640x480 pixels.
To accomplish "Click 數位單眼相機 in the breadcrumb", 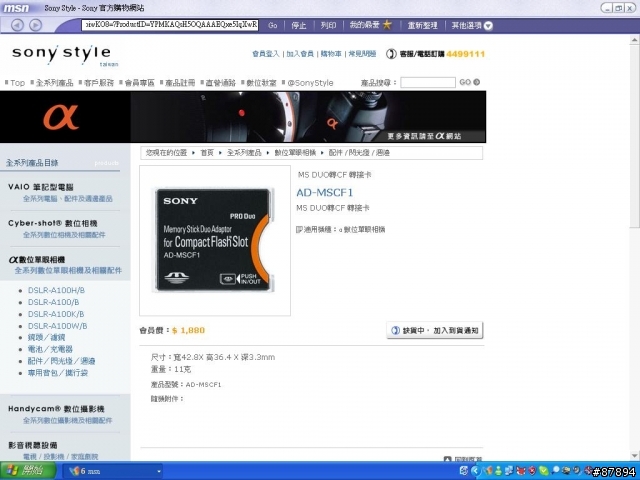I will click(x=295, y=153).
